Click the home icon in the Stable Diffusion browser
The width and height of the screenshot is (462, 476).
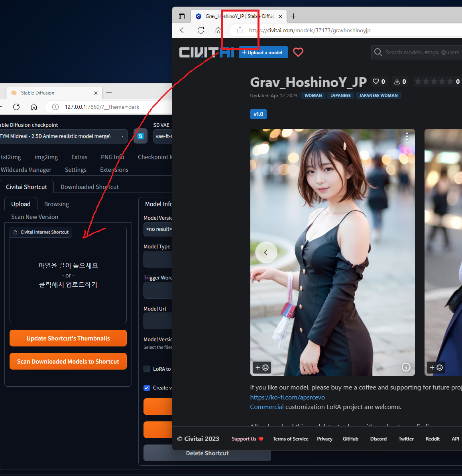point(34,107)
